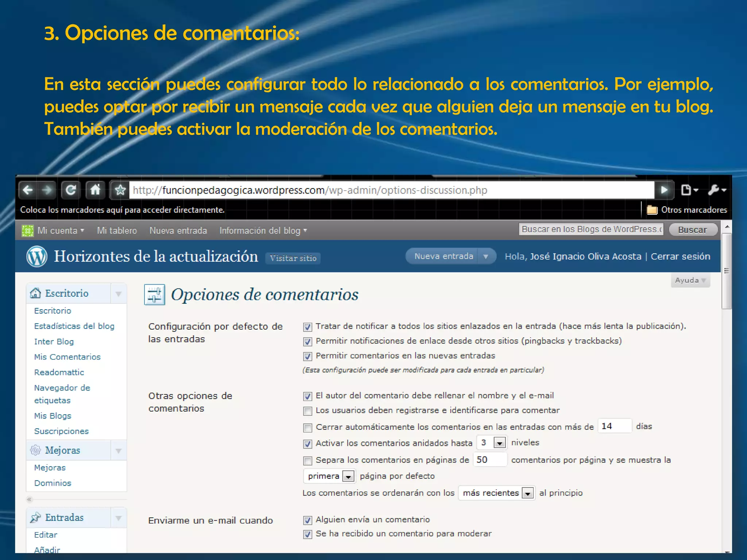Open Mis Comentarios in sidebar

[x=67, y=357]
